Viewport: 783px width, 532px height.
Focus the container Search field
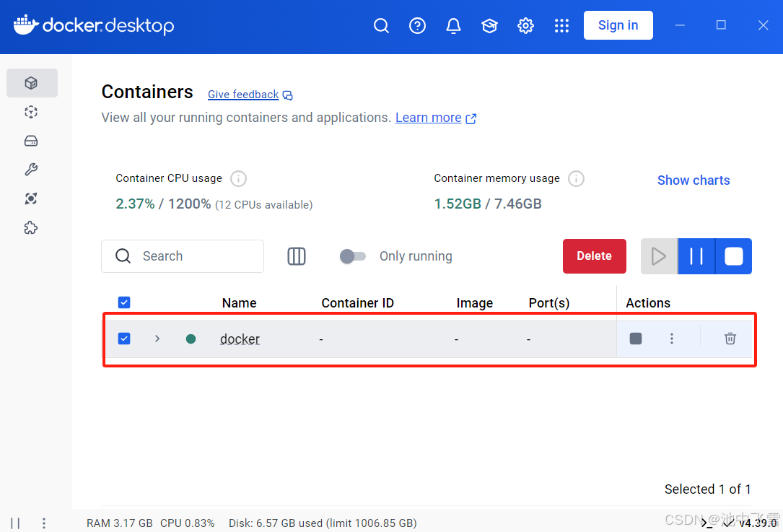point(183,256)
